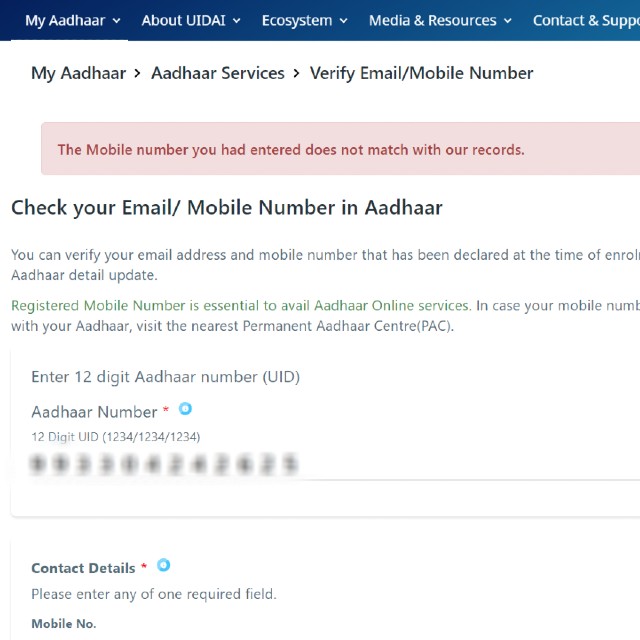Image resolution: width=640 pixels, height=640 pixels.
Task: Click the Contact Details section label
Action: pos(83,568)
